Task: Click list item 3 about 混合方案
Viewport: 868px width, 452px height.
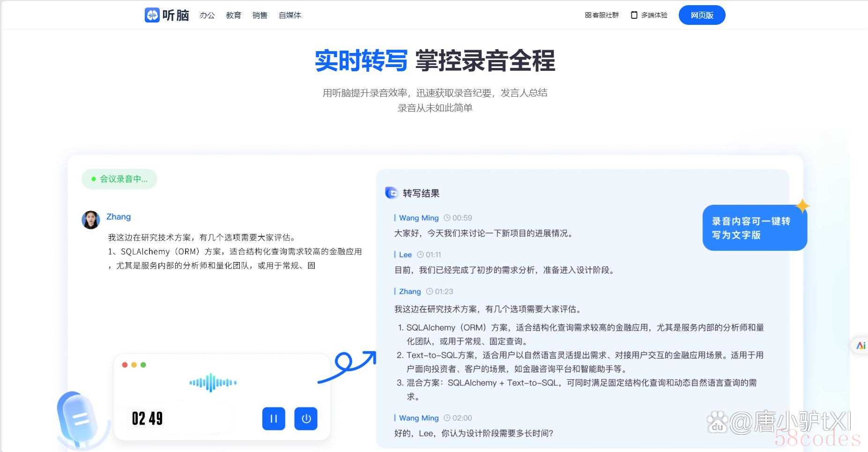Action: 577,390
